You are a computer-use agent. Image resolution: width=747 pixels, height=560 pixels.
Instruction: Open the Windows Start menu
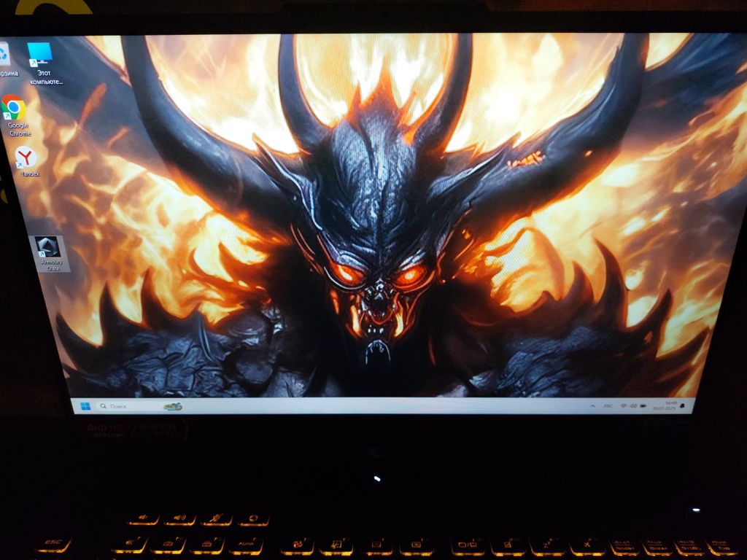coord(84,405)
